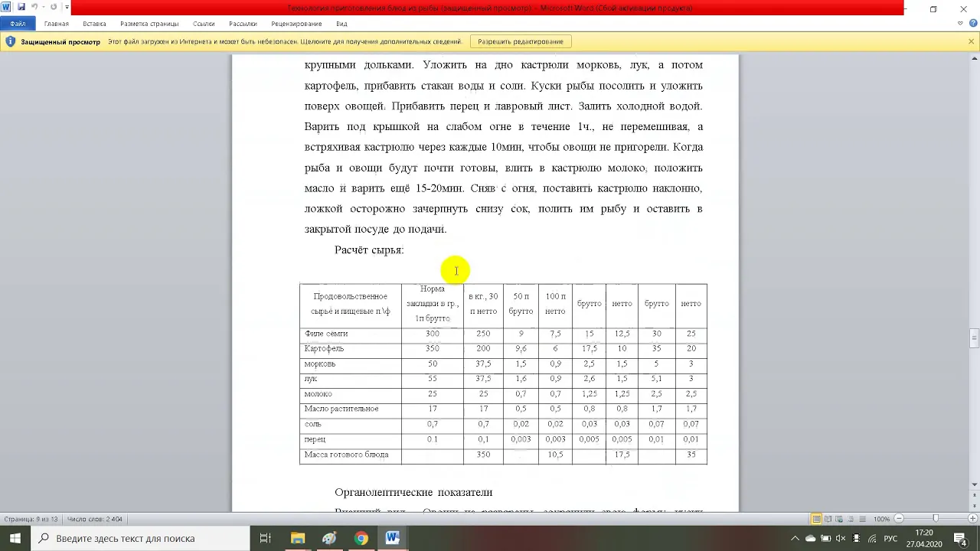Screen dimensions: 980x551
Task: Click the value 350 in Масса готового блюда row
Action: coord(483,455)
